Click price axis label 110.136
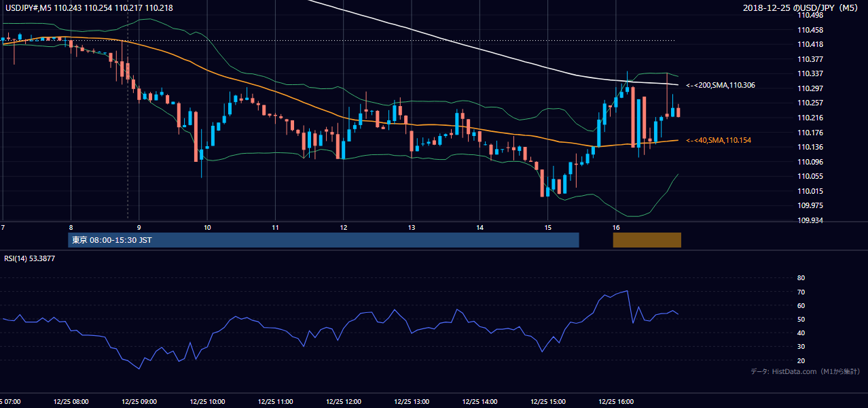Screen dimensions: 868x408 (810, 147)
